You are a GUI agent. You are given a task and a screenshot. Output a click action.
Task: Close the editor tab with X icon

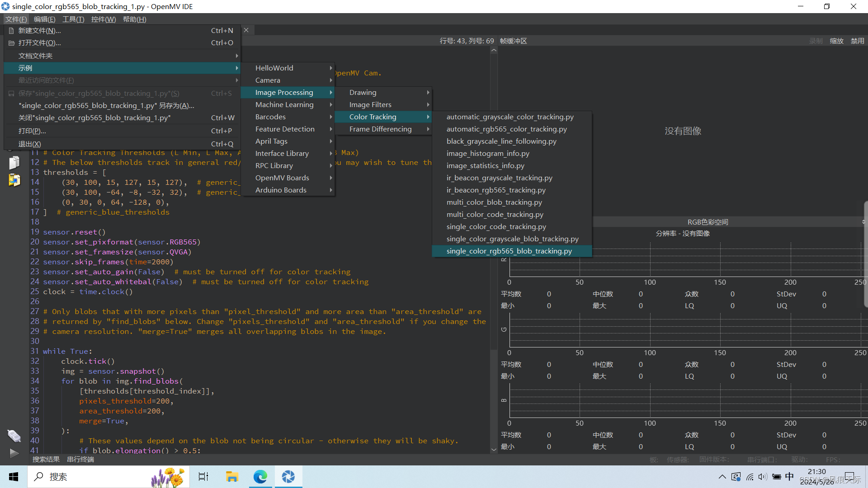[246, 30]
